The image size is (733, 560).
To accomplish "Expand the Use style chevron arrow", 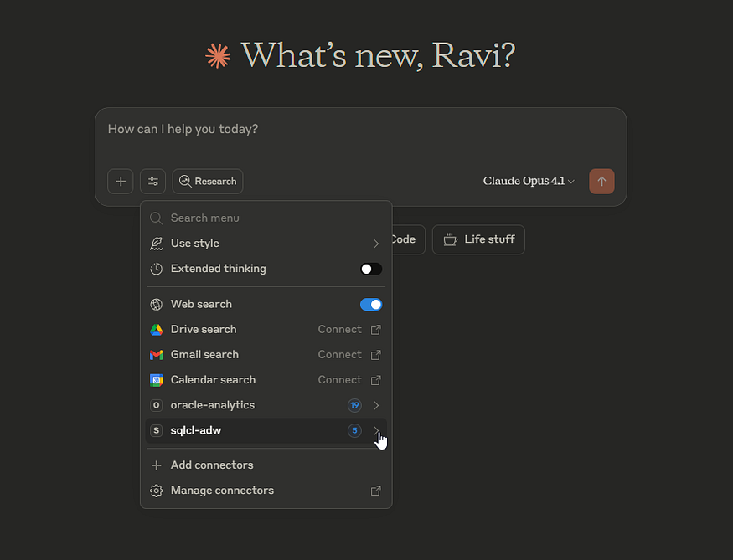I will click(376, 244).
